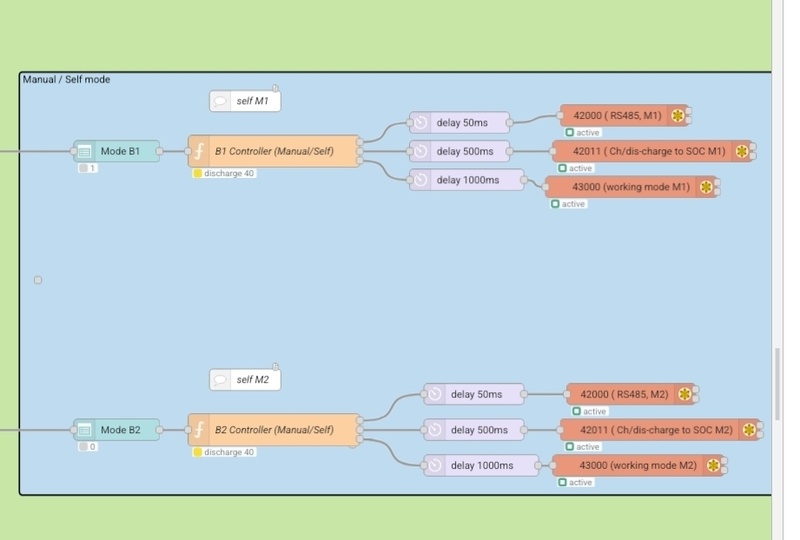Select the Mode B2 dashboard node

[x=116, y=430]
